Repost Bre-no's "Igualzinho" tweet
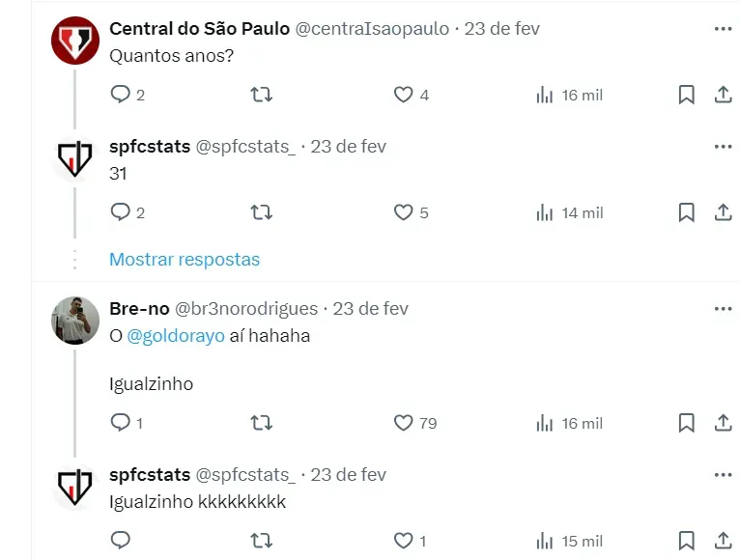This screenshot has height=560, width=740. [262, 423]
